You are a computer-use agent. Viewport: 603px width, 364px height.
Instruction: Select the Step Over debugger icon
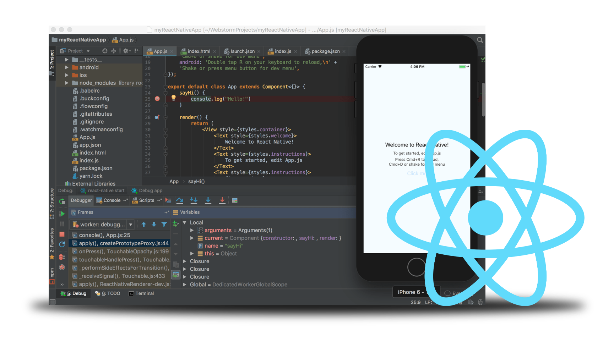point(179,200)
